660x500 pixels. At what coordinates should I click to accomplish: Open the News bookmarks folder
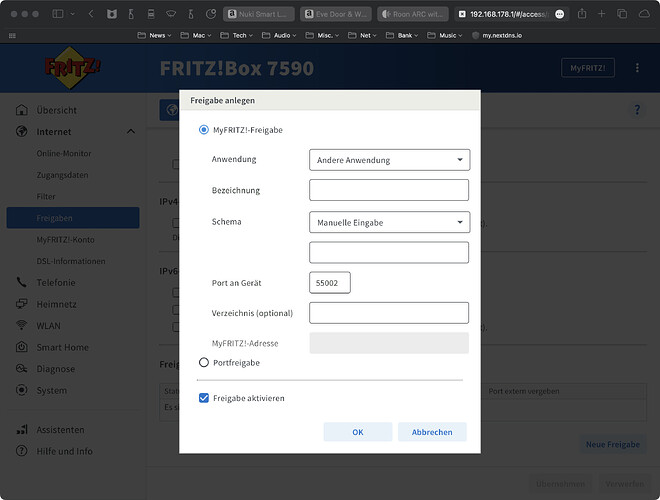(x=154, y=35)
